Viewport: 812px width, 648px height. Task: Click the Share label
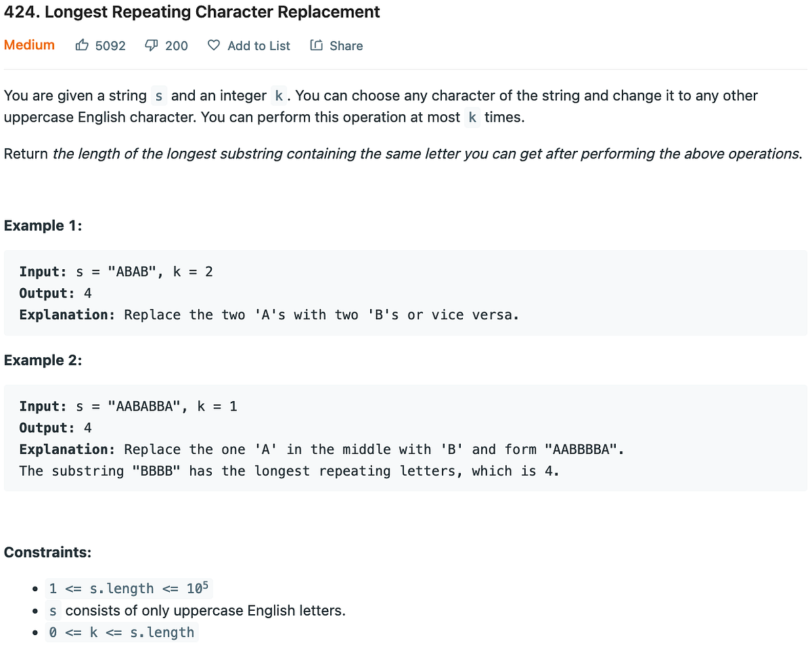click(346, 45)
